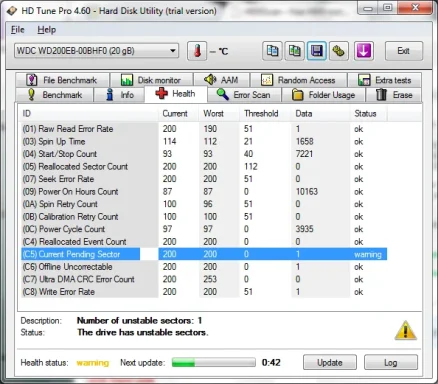Image resolution: width=438 pixels, height=384 pixels.
Task: Select the (C5) Current Pending Sector row
Action: point(204,254)
